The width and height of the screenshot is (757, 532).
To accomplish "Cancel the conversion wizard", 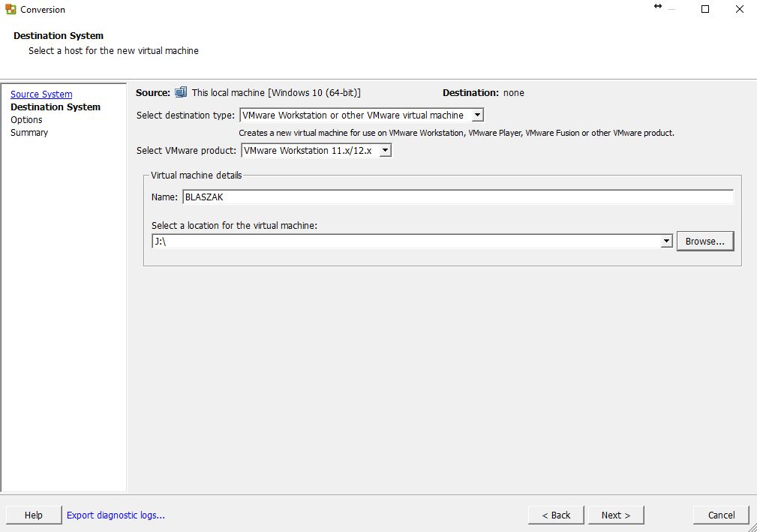I will pyautogui.click(x=721, y=515).
